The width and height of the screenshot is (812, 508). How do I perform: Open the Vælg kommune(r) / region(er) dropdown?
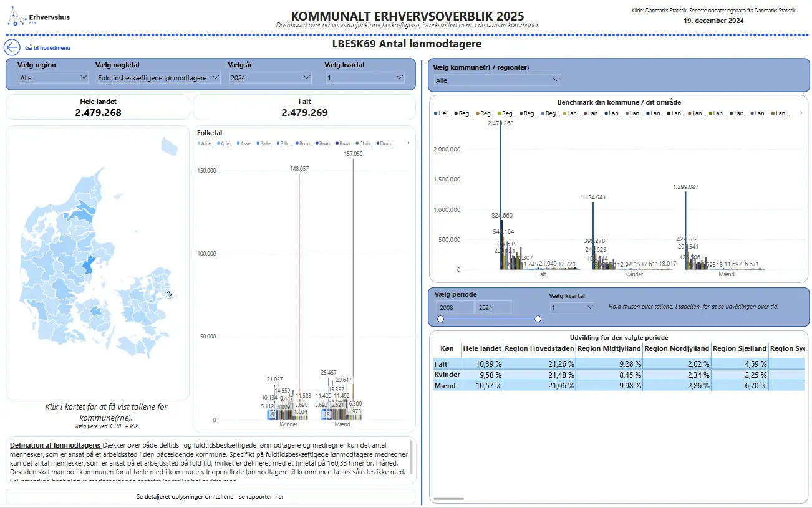[x=497, y=80]
